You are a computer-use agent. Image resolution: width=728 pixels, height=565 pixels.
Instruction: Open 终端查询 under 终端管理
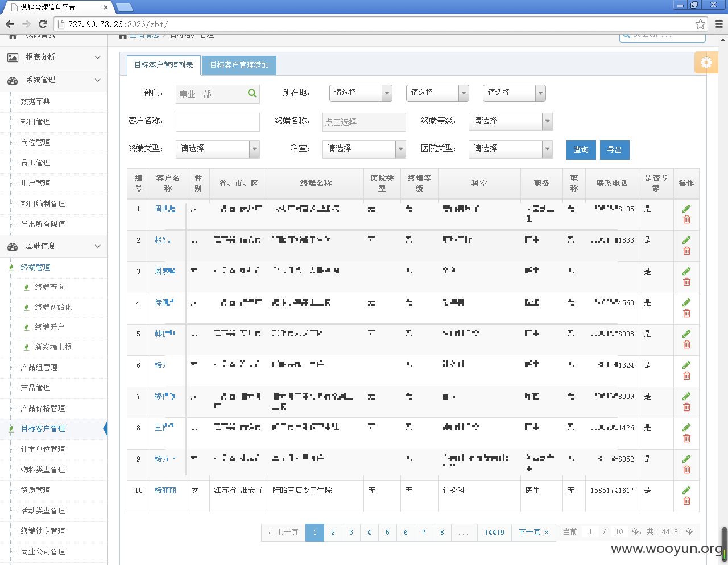[49, 287]
